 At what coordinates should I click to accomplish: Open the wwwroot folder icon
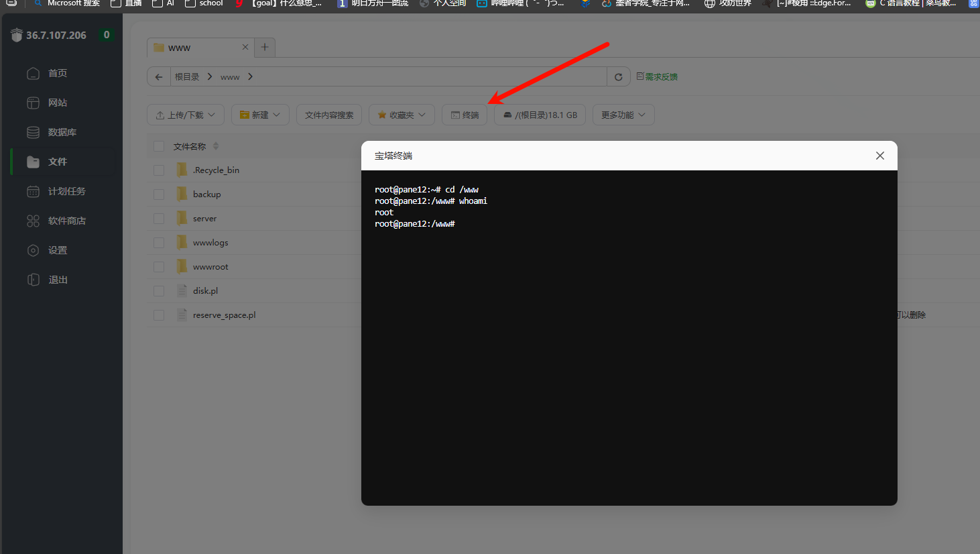182,266
